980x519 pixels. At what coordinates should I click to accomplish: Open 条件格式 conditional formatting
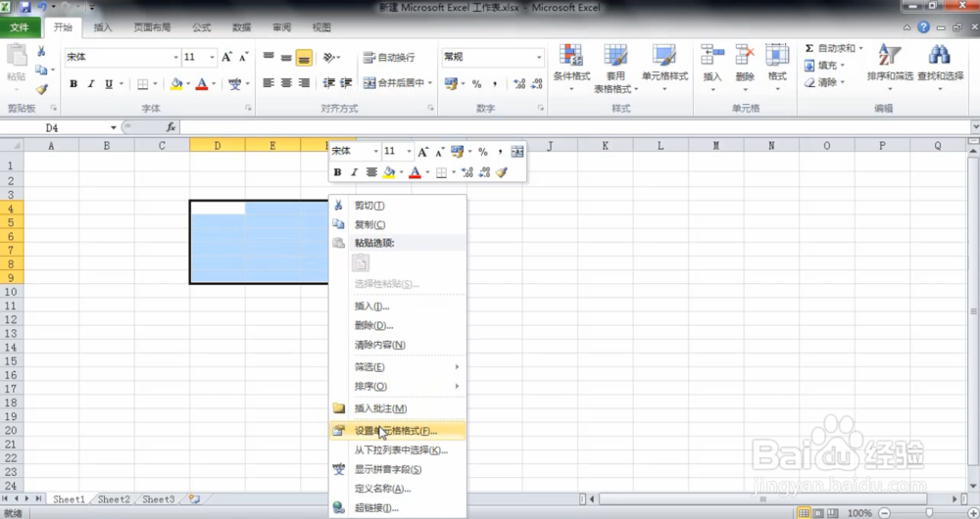571,68
